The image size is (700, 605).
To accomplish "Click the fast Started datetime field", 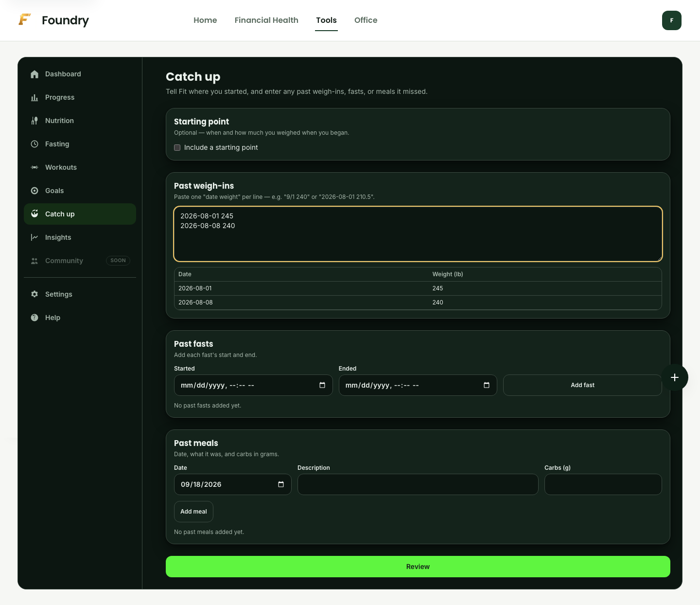I will click(x=253, y=385).
